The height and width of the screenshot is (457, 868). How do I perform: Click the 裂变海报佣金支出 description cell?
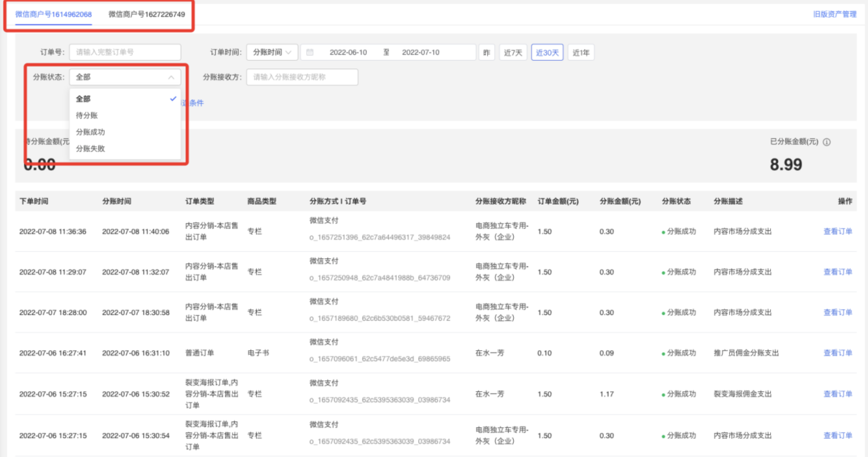pos(742,394)
